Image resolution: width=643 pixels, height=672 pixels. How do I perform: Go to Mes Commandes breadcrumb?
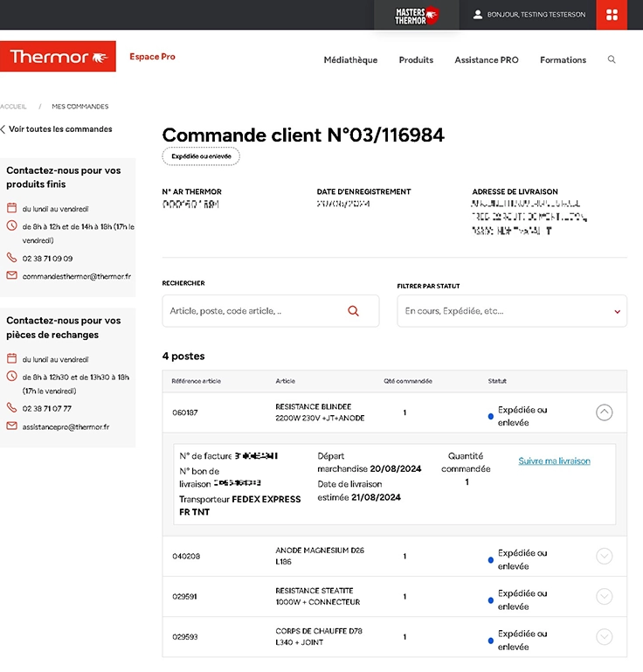80,107
